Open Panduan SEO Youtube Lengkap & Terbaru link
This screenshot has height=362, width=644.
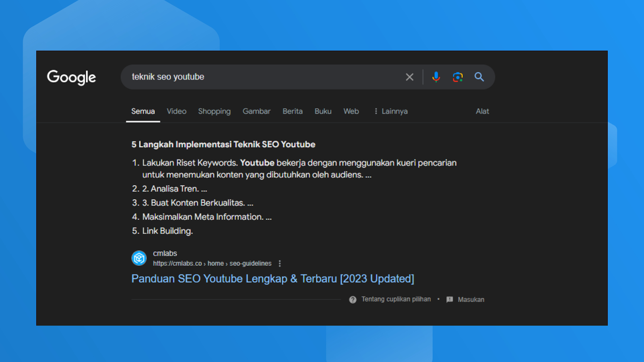click(273, 279)
